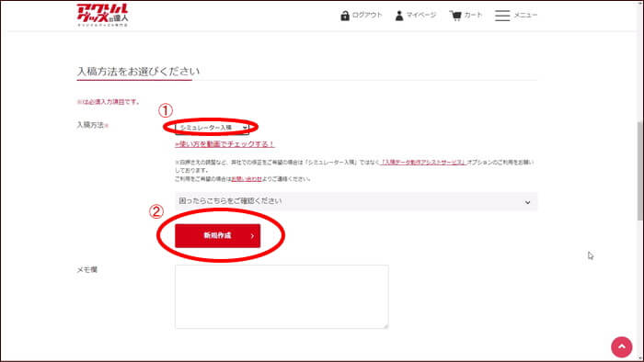The height and width of the screenshot is (362, 644).
Task: Open the person icon for マイページ
Action: pos(398,16)
